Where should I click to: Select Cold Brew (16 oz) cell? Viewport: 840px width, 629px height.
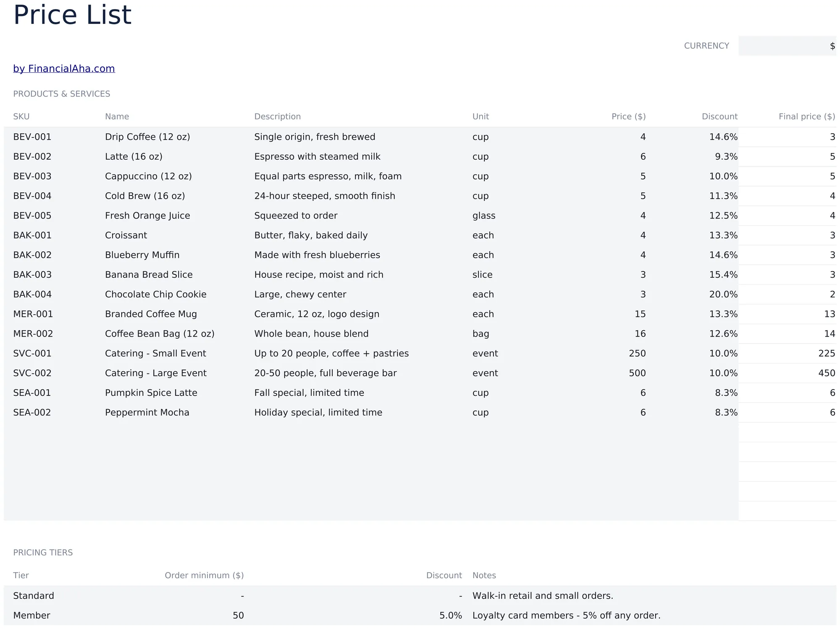145,196
